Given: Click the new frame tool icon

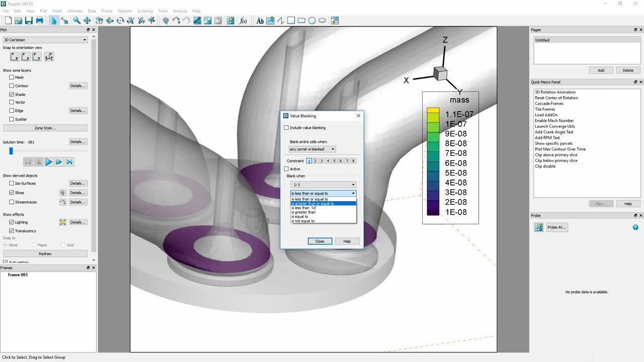Looking at the screenshot, I should [335, 21].
